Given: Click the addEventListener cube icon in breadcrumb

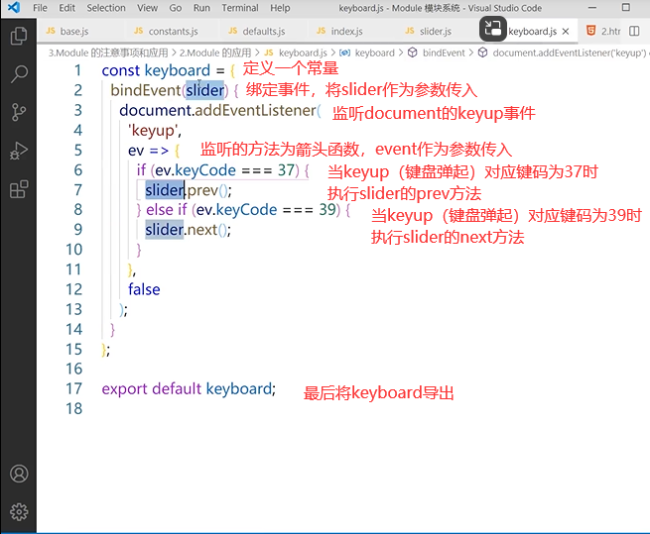Looking at the screenshot, I should pos(483,53).
